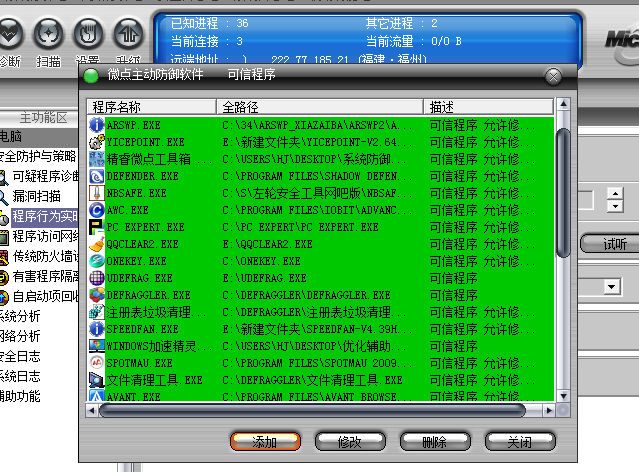Open the dropdown arrow in the background panel
Viewport: 639px width, 472px height.
pos(611,287)
